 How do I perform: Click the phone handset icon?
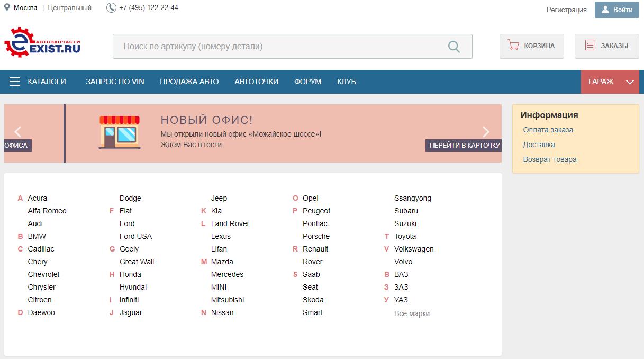[111, 8]
